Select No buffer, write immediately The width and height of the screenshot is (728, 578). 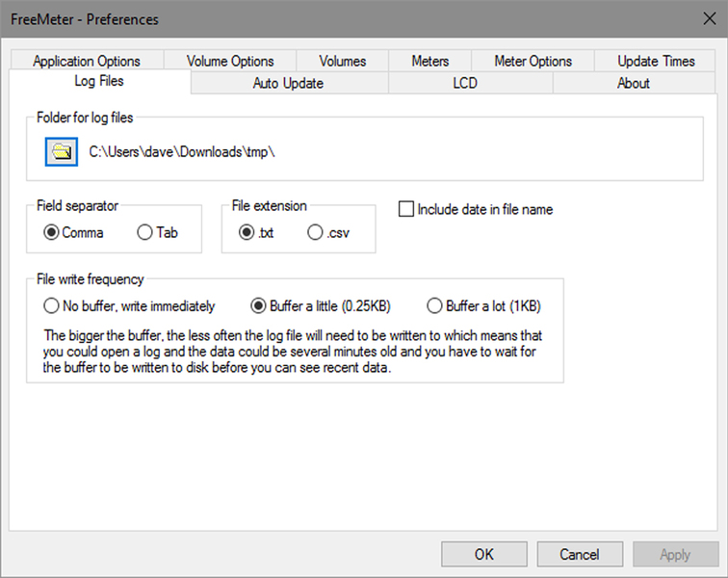129,305
